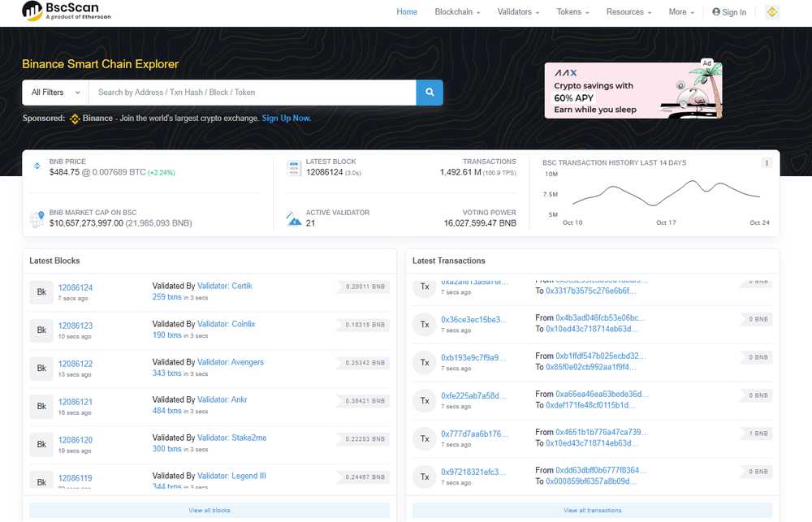Click the Bk icon for block 12086124
The width and height of the screenshot is (812, 522).
[x=41, y=292]
